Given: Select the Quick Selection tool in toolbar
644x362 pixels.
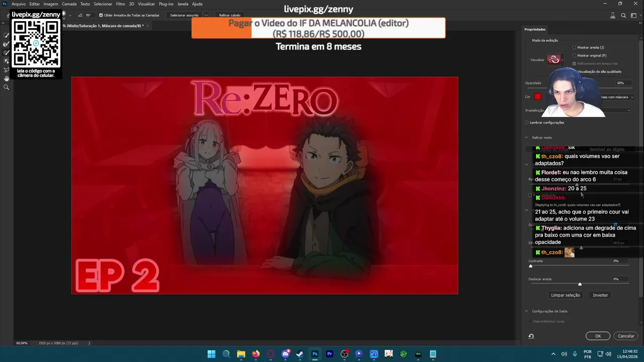Looking at the screenshot, I should click(x=7, y=36).
